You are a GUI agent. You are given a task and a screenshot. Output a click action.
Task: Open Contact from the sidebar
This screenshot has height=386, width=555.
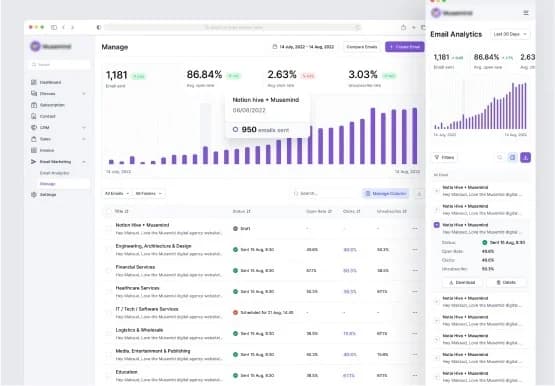click(x=47, y=116)
